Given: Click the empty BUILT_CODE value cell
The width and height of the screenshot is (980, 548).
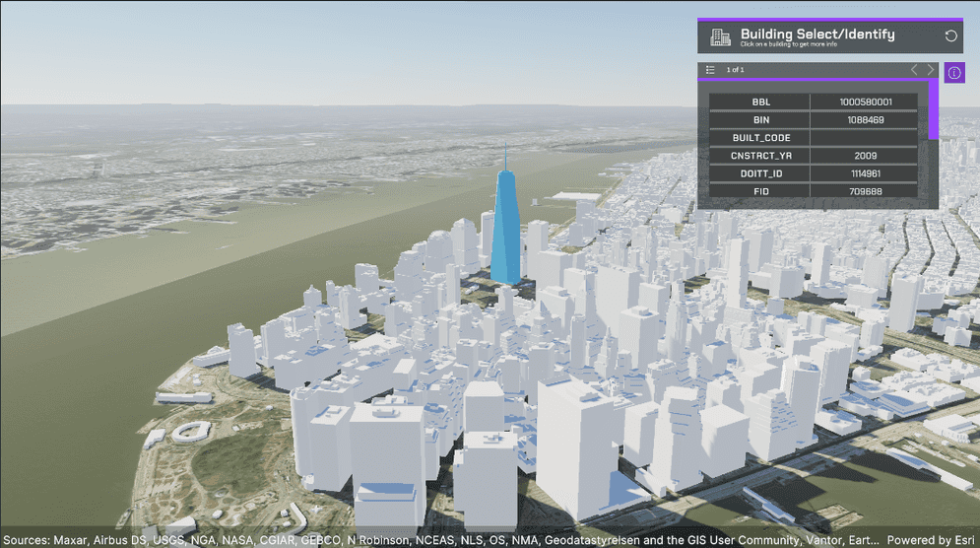Looking at the screenshot, I should [x=865, y=138].
